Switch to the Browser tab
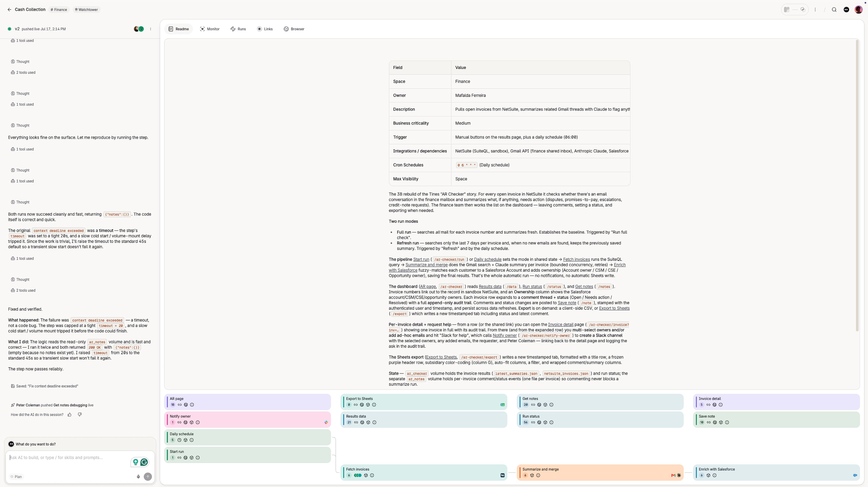The height and width of the screenshot is (487, 868). click(294, 29)
